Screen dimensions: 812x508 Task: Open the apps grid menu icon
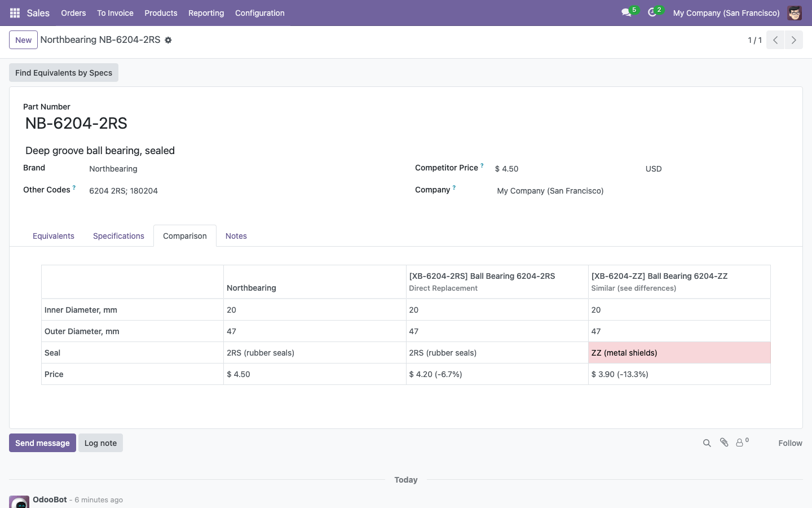click(15, 13)
